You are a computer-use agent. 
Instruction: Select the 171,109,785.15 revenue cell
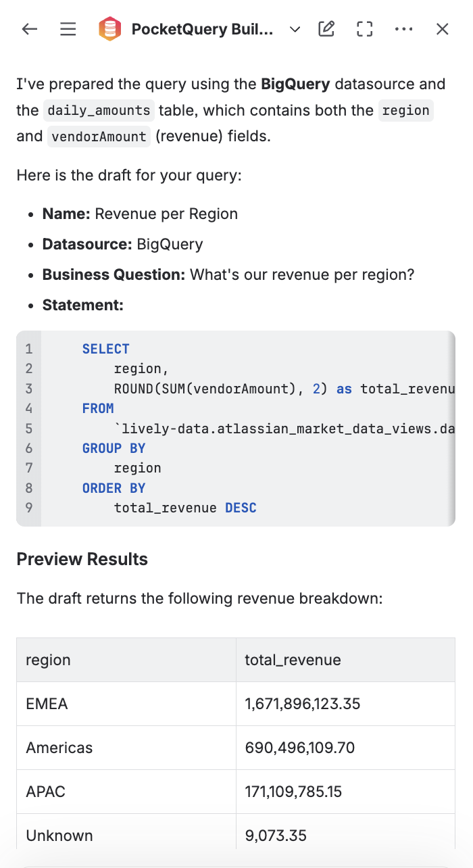tap(345, 792)
